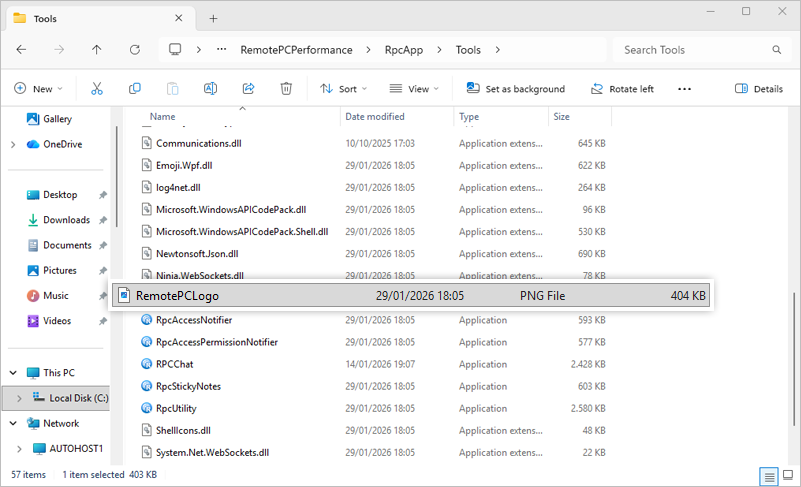Screen dimensions: 801x487
Task: Click the Delete trash icon
Action: click(286, 89)
